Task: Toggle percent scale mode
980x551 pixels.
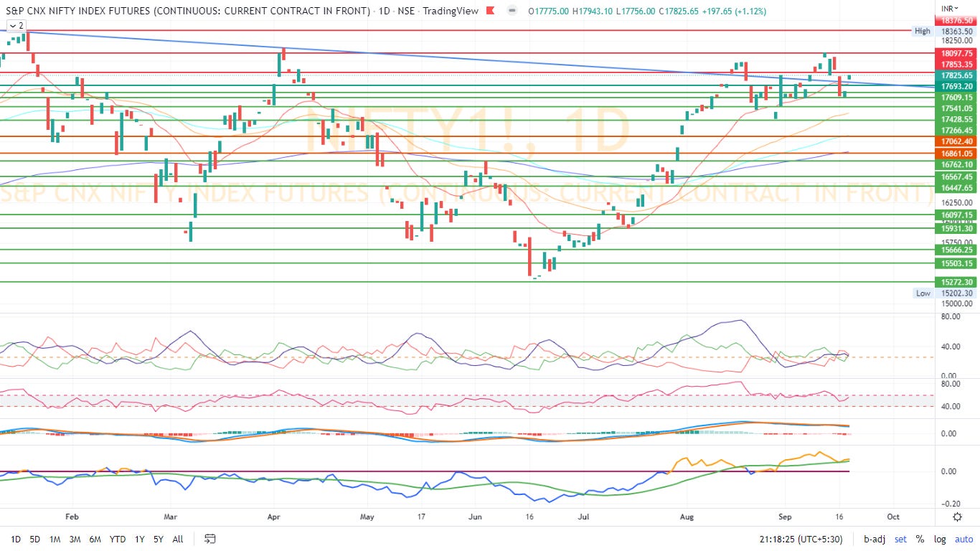Action: click(x=920, y=539)
